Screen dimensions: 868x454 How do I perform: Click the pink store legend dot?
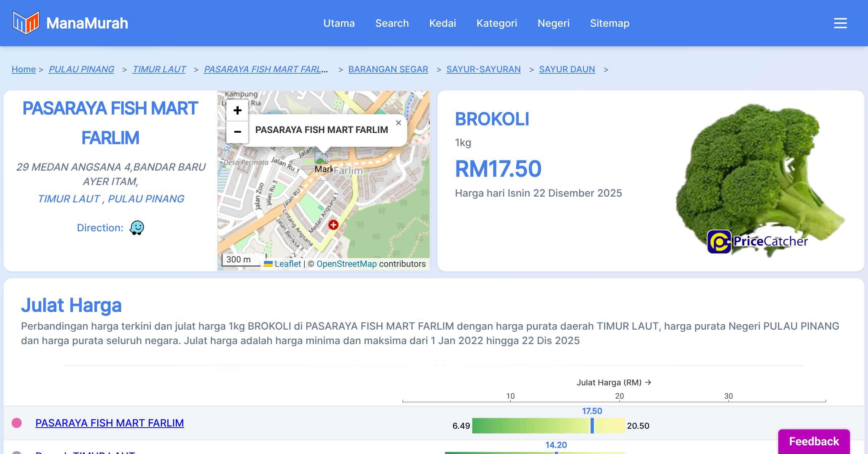[x=17, y=423]
